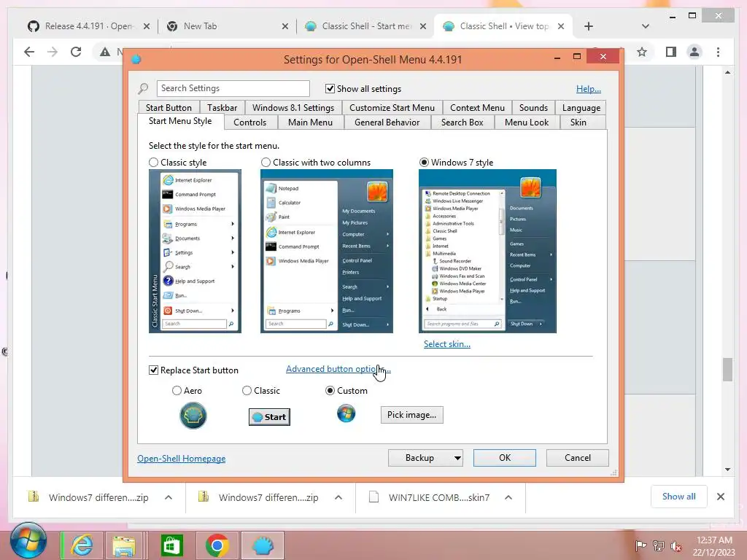Choose the Aero start button option
747x560 pixels.
click(x=177, y=391)
